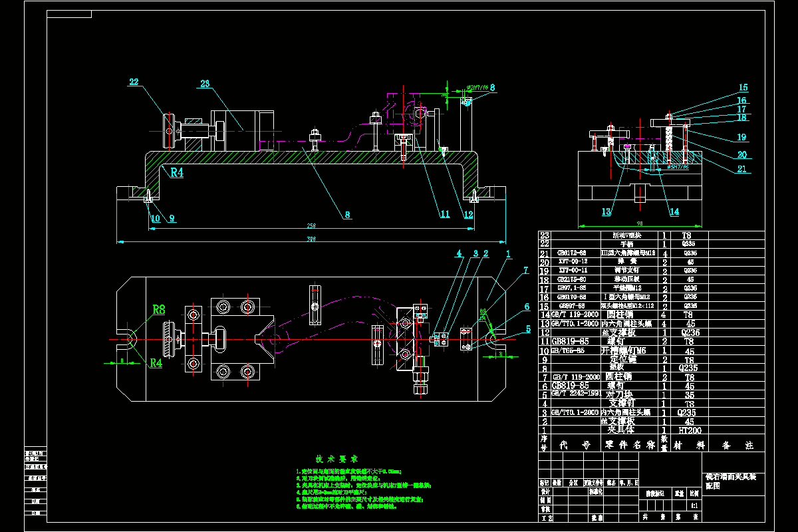
Task: Click row number 23 in parts list
Action: [x=545, y=235]
